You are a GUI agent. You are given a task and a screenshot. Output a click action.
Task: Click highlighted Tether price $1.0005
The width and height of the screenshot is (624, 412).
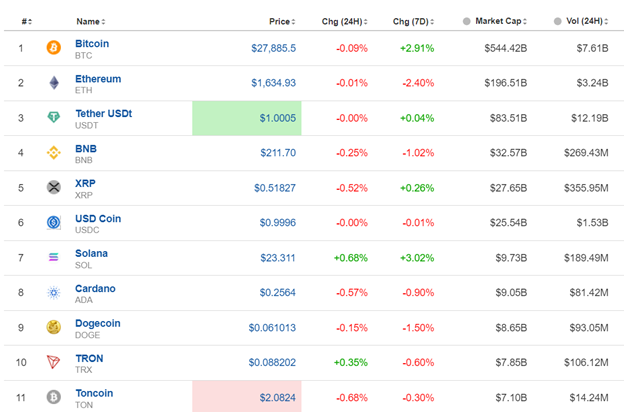pos(278,118)
